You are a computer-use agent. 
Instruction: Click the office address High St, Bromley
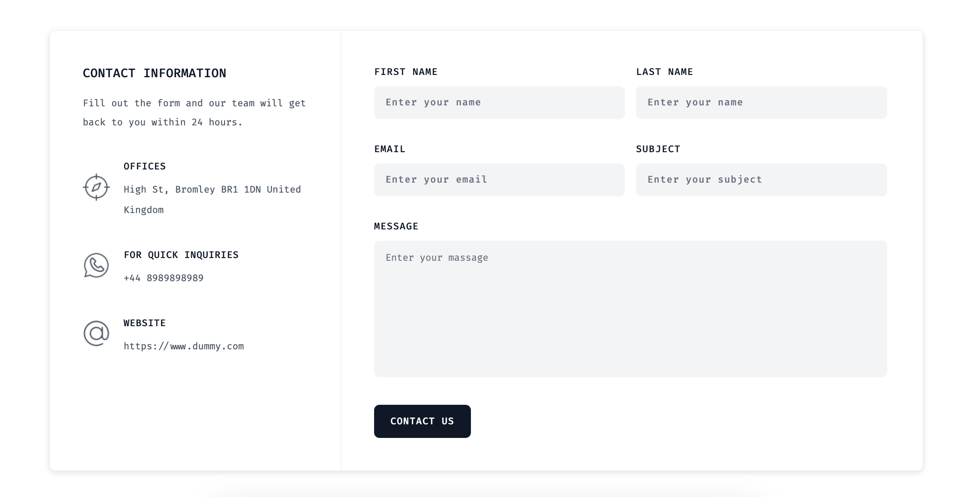(x=212, y=199)
